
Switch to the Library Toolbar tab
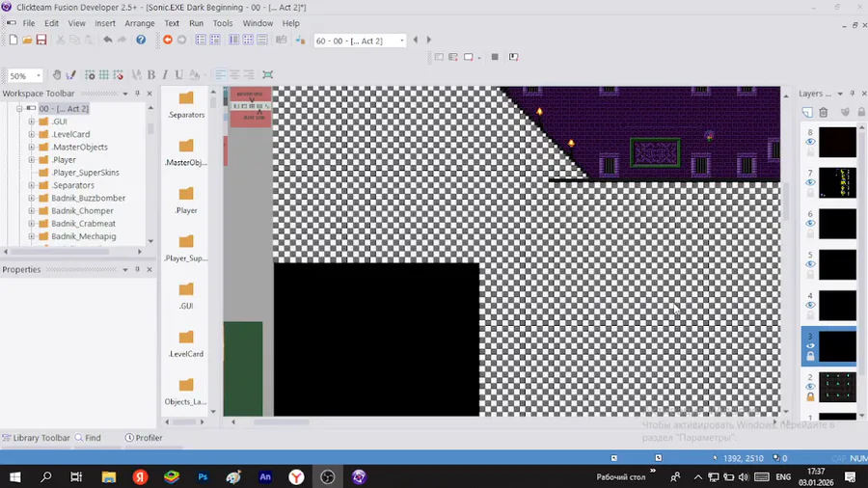(x=36, y=438)
